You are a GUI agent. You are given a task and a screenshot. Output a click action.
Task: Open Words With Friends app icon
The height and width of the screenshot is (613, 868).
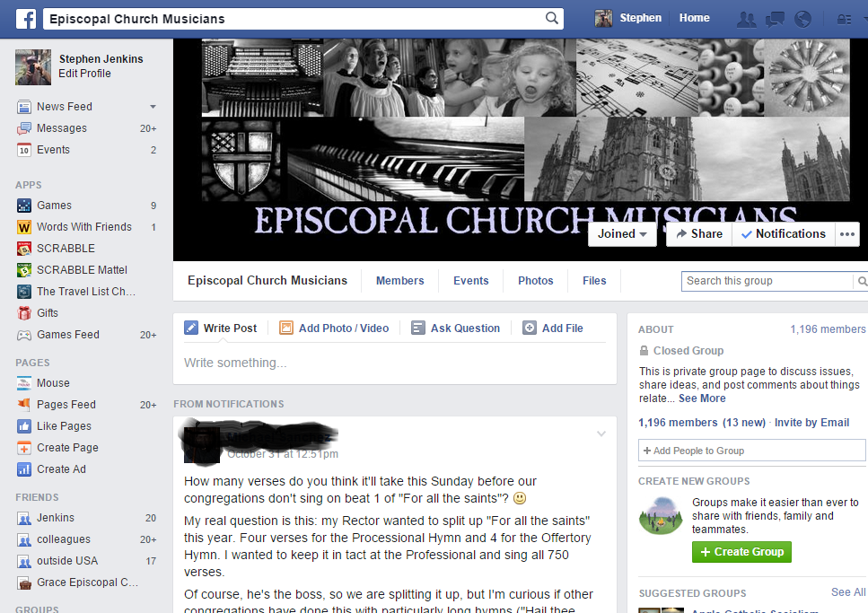point(24,227)
